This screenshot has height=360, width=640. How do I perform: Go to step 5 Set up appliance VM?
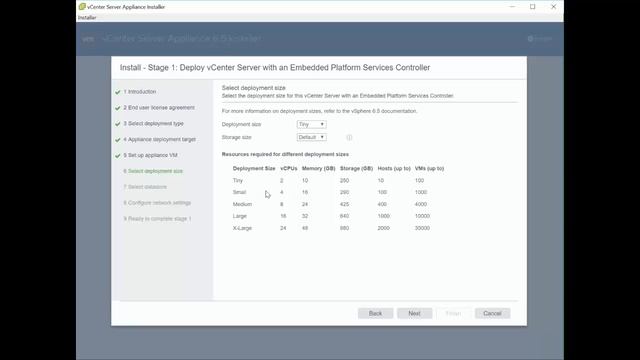coord(150,156)
